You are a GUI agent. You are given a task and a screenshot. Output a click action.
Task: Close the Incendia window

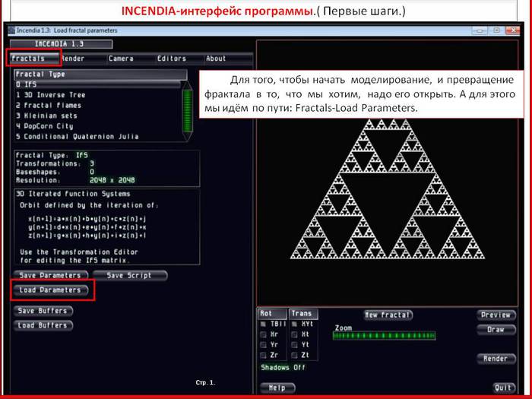coord(513,30)
